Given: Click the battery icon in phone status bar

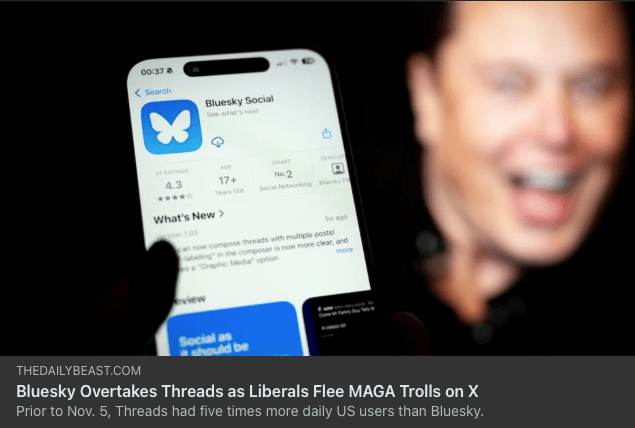Looking at the screenshot, I should pyautogui.click(x=308, y=61).
